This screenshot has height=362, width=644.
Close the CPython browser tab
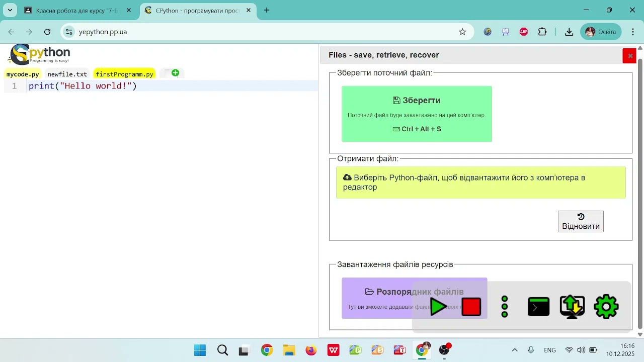tap(249, 10)
